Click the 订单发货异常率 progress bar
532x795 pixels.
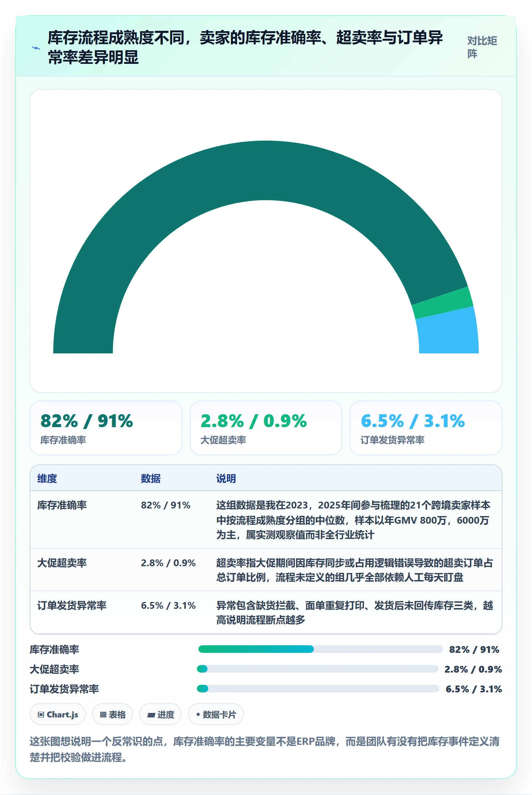pos(318,689)
